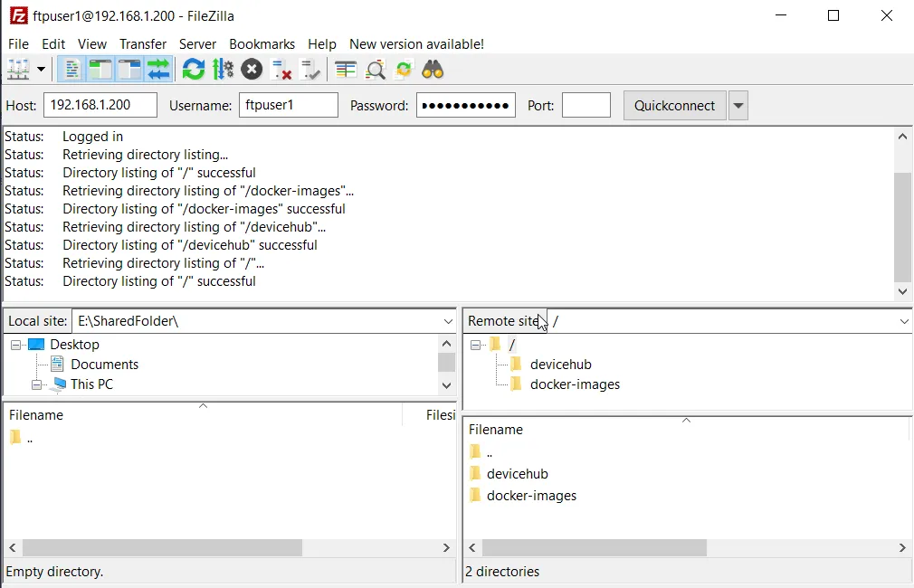Open Quickconnect history dropdown arrow

(738, 106)
